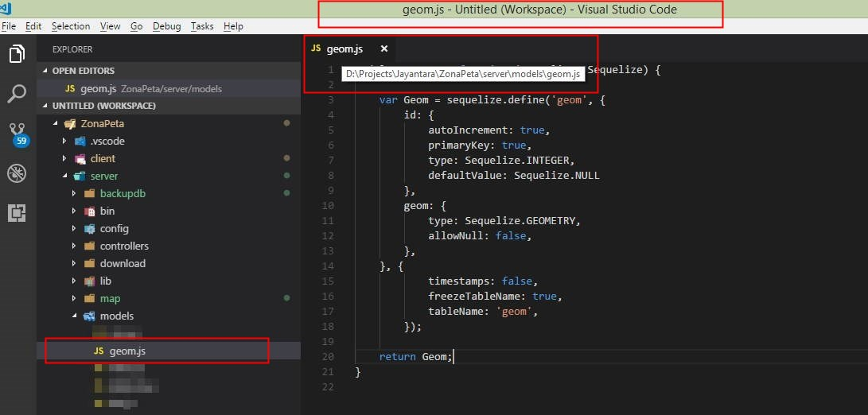Open the Tasks menu
868x415 pixels.
pyautogui.click(x=202, y=26)
